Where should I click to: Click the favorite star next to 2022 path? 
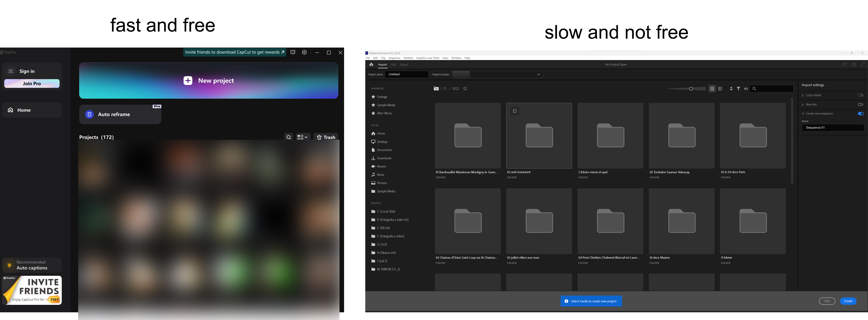coord(465,88)
